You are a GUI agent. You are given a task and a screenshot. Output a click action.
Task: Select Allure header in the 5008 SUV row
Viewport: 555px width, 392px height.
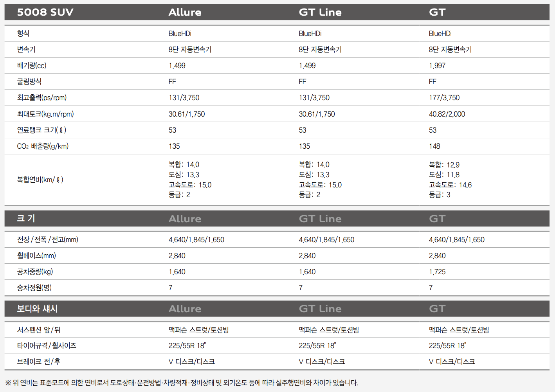pos(185,12)
